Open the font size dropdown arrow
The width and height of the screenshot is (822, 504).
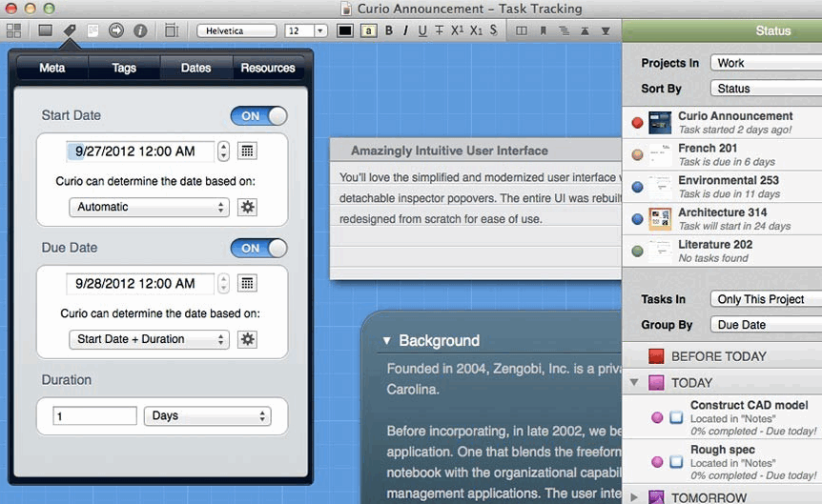pos(320,30)
